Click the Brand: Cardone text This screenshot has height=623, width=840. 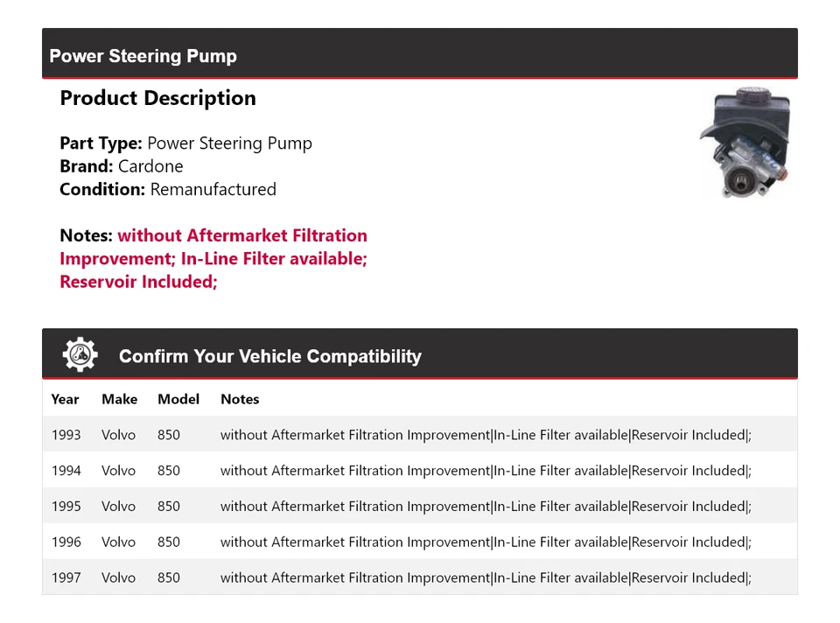122,166
